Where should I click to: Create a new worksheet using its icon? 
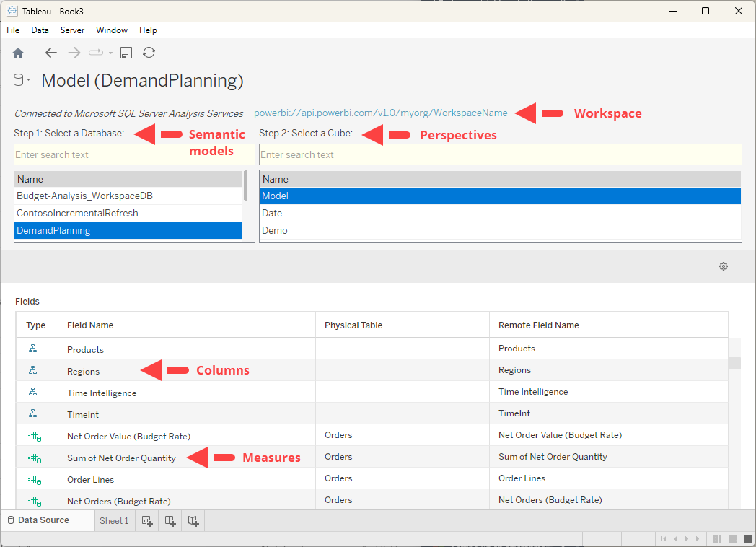[x=146, y=520]
